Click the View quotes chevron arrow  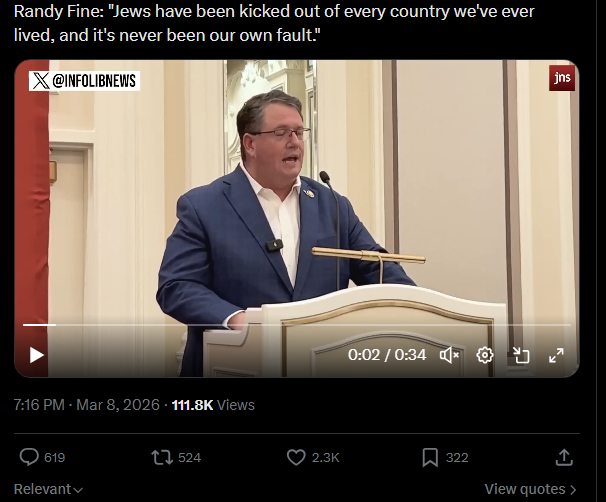(x=573, y=490)
